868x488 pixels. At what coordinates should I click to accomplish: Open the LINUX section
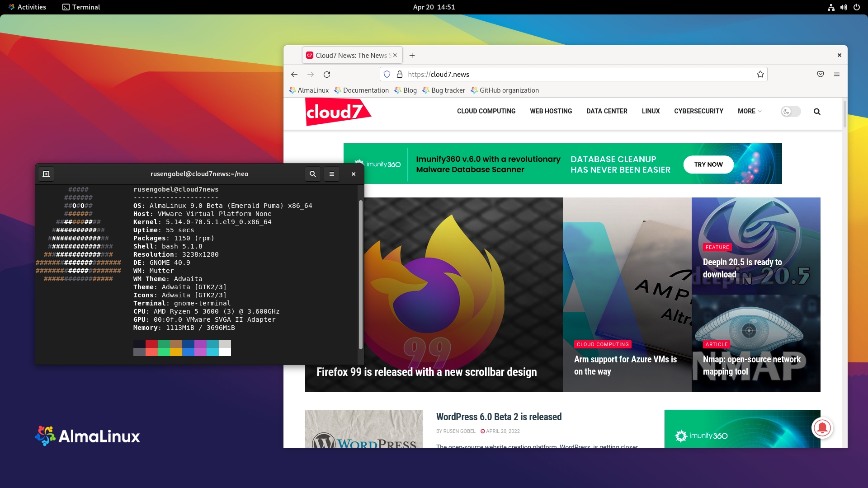pyautogui.click(x=651, y=111)
